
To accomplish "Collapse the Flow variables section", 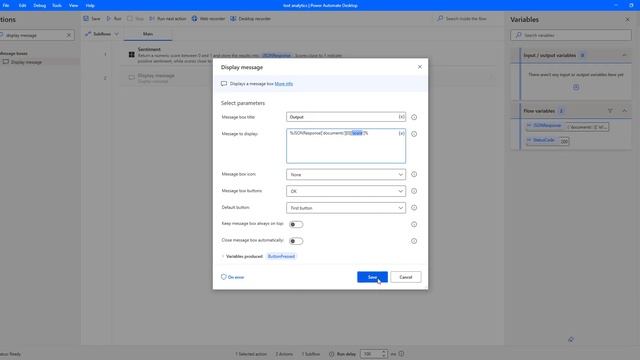I will [x=624, y=111].
